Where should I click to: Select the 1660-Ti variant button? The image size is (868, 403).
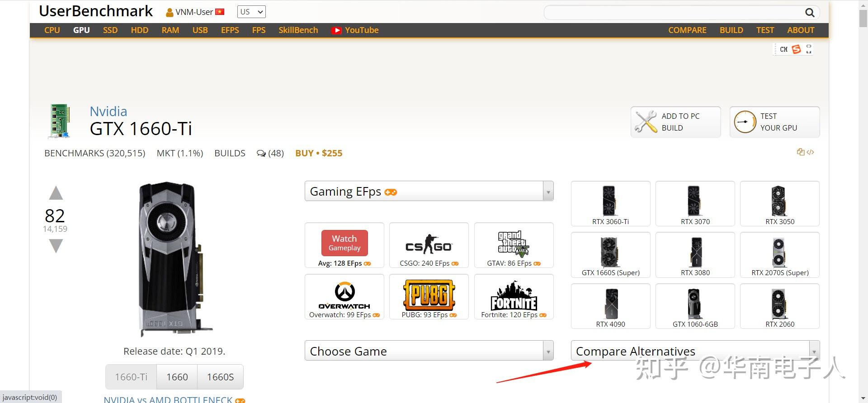(131, 377)
